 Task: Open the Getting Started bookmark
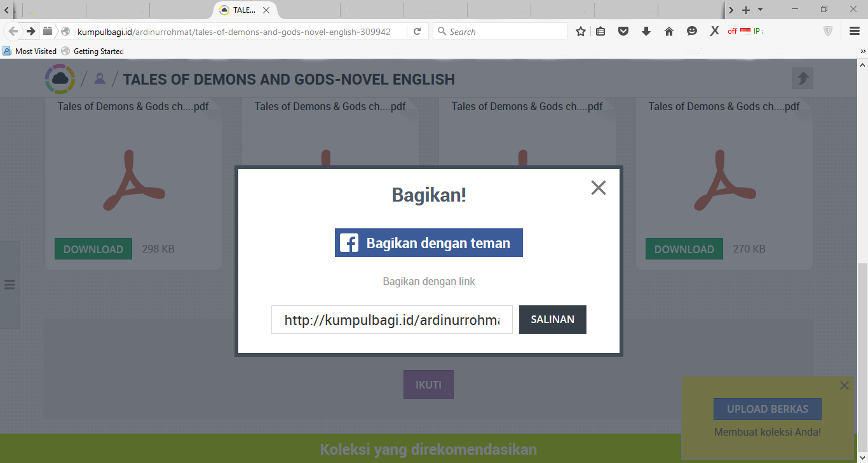(92, 51)
